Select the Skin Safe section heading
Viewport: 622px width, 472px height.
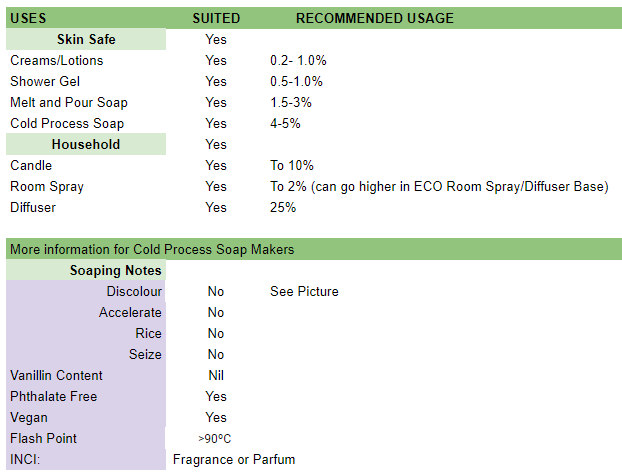coord(86,39)
